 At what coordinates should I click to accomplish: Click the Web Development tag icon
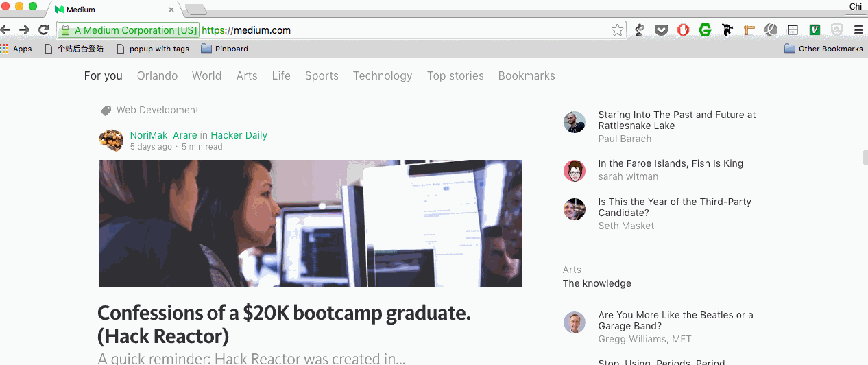pyautogui.click(x=106, y=110)
